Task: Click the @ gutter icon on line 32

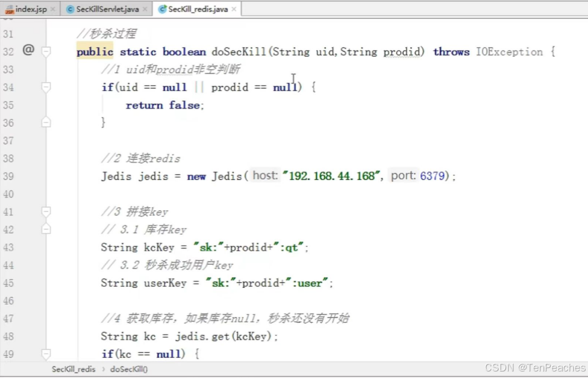Action: pos(28,50)
